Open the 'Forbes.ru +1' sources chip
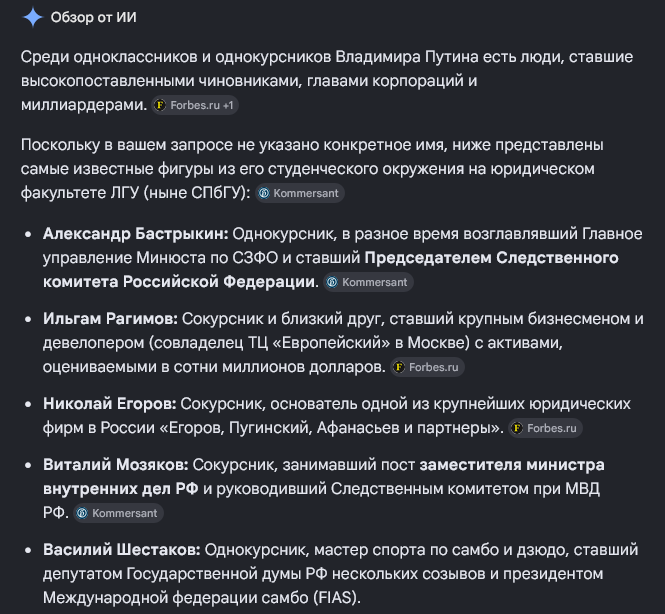 [x=195, y=105]
